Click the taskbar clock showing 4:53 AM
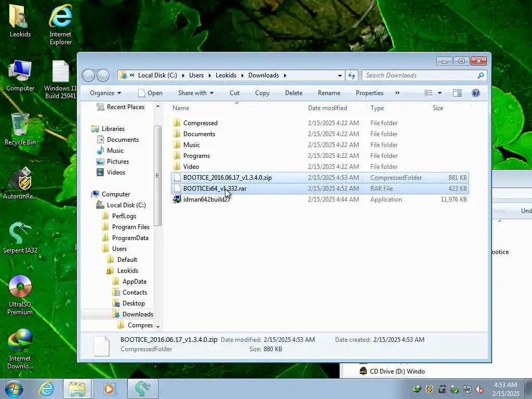This screenshot has height=399, width=532. point(506,389)
